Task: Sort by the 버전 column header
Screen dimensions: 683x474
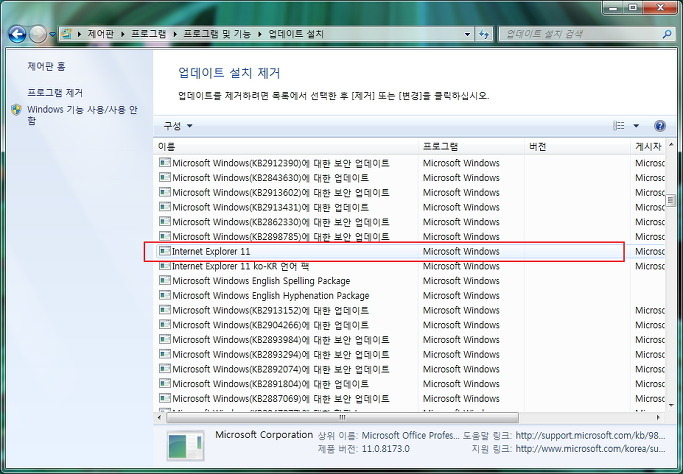Action: click(577, 147)
